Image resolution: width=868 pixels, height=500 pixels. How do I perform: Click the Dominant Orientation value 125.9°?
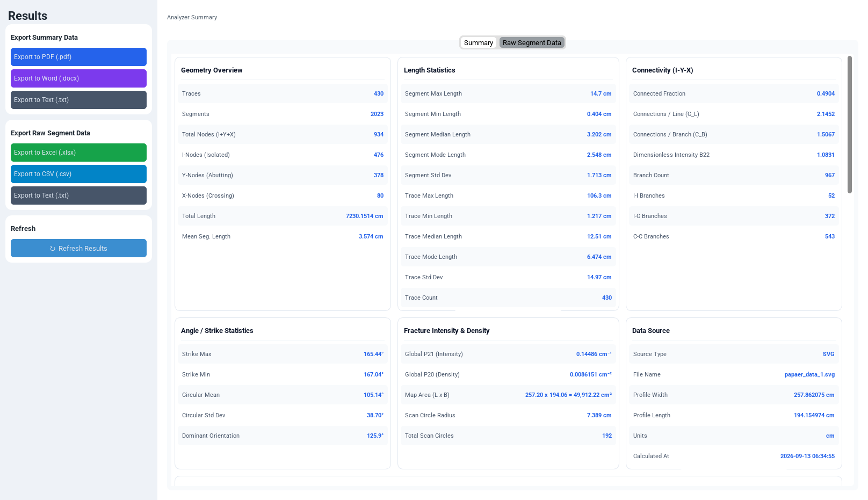375,436
